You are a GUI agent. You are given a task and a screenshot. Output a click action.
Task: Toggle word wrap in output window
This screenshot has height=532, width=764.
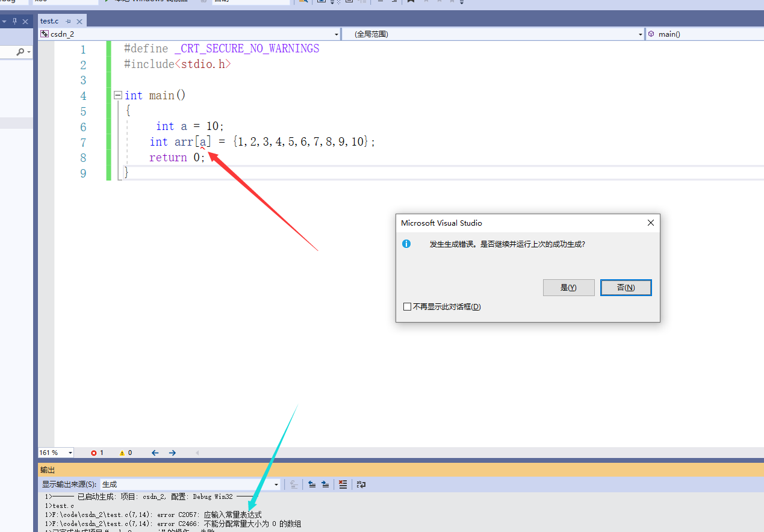coord(361,484)
